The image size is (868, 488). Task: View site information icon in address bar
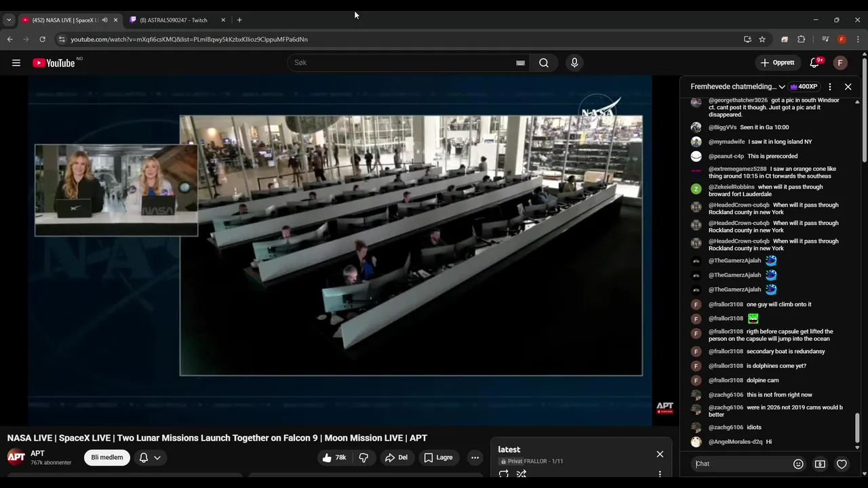click(x=62, y=39)
